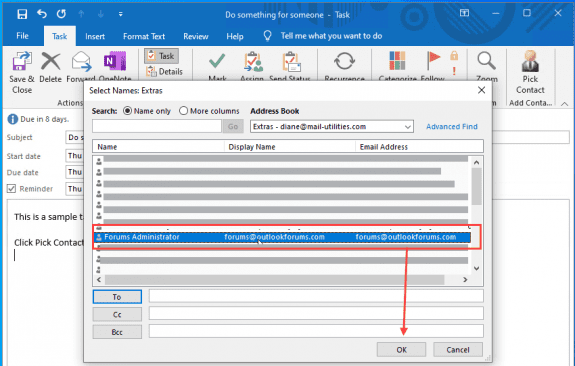Click the Redo icon in the title bar
This screenshot has height=366, width=575.
tap(61, 14)
